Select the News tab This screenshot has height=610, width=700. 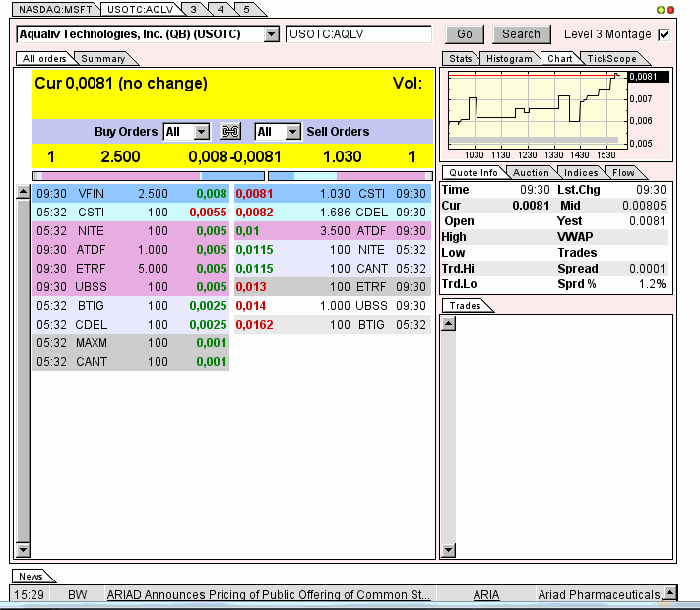click(x=31, y=577)
